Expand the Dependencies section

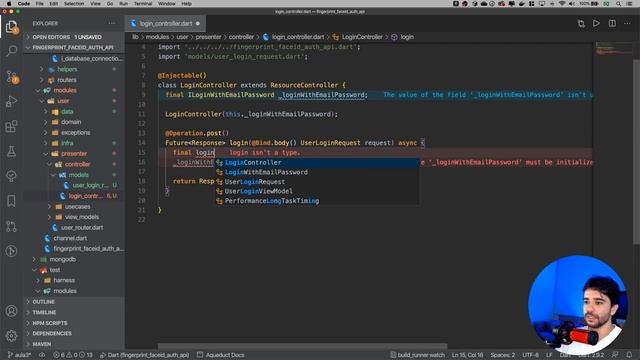pyautogui.click(x=73, y=333)
